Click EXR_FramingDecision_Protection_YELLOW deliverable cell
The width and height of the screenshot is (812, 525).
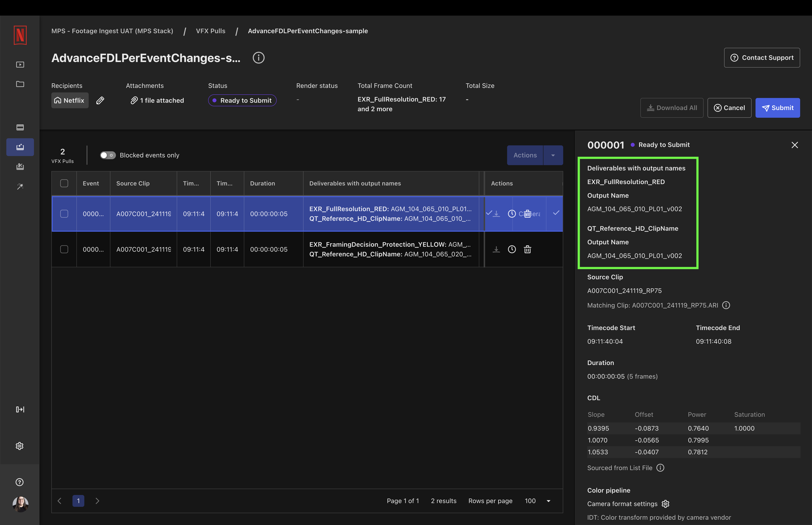(391, 249)
